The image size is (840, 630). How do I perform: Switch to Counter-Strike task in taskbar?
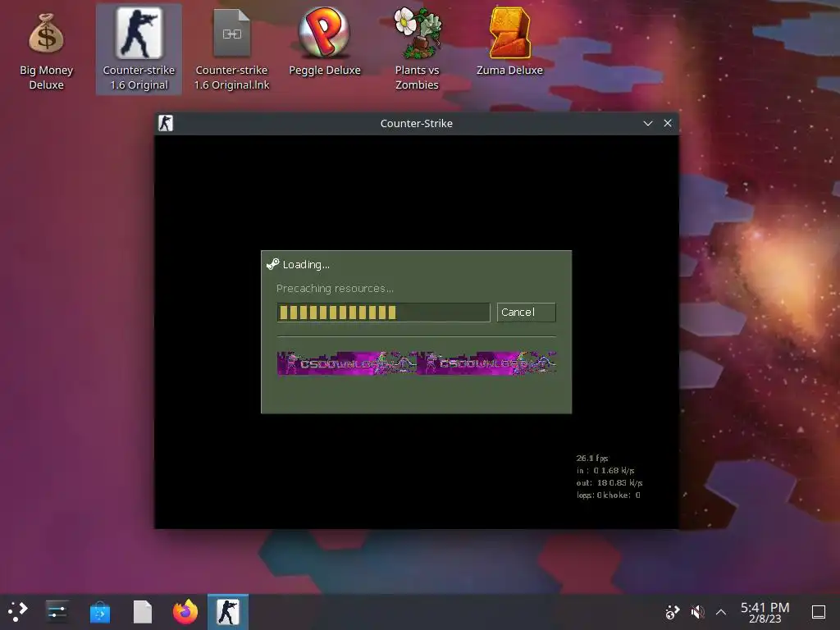[228, 612]
